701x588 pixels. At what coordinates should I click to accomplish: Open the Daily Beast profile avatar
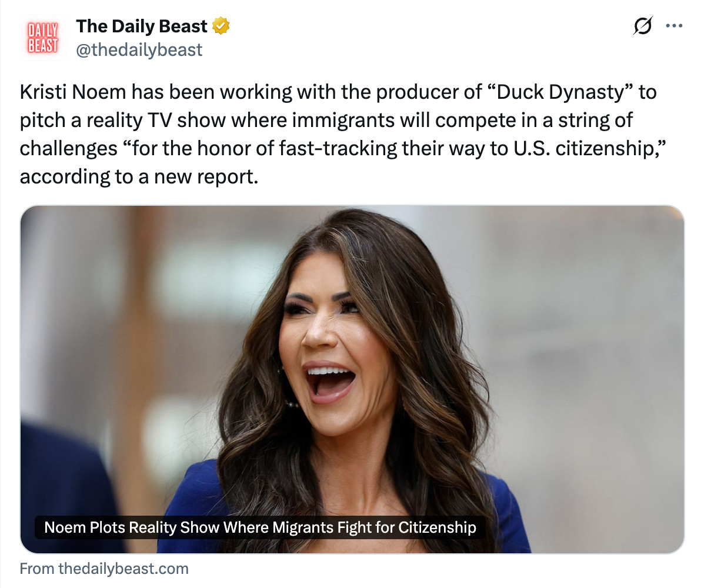43,38
